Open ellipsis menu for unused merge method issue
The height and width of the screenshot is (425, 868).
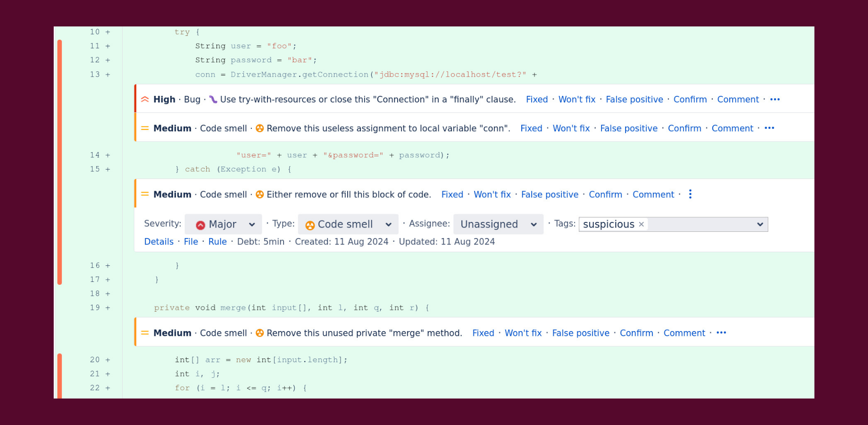click(721, 333)
